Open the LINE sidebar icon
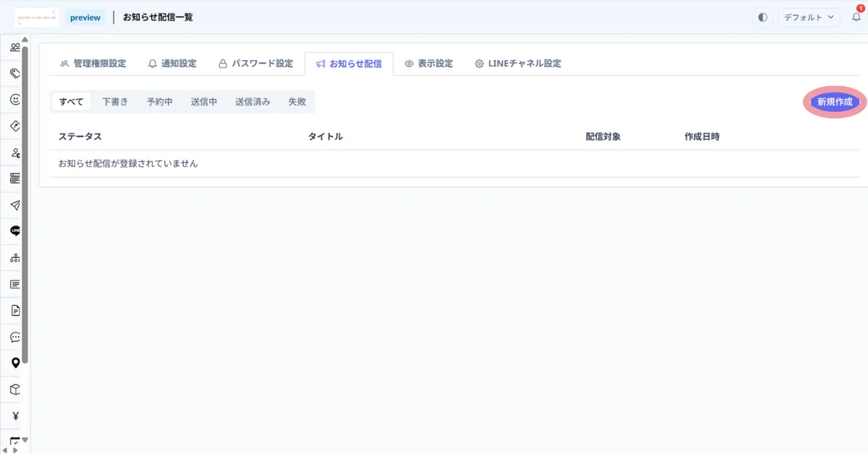 pyautogui.click(x=15, y=231)
